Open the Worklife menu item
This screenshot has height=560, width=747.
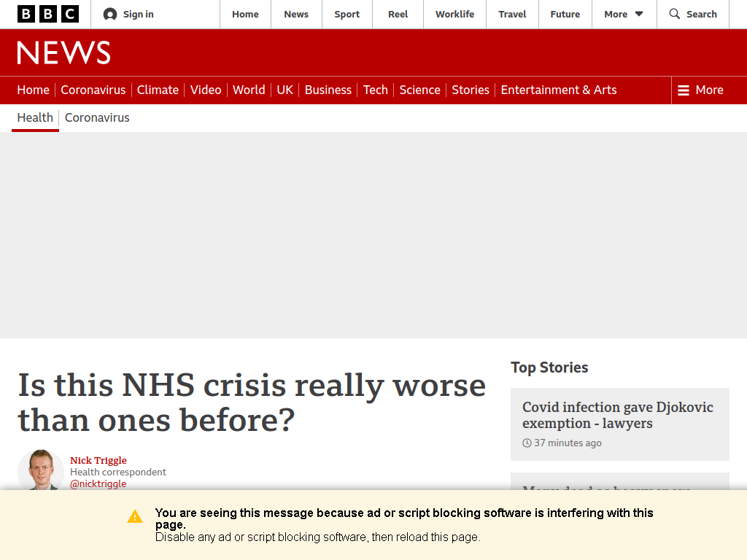pyautogui.click(x=454, y=15)
